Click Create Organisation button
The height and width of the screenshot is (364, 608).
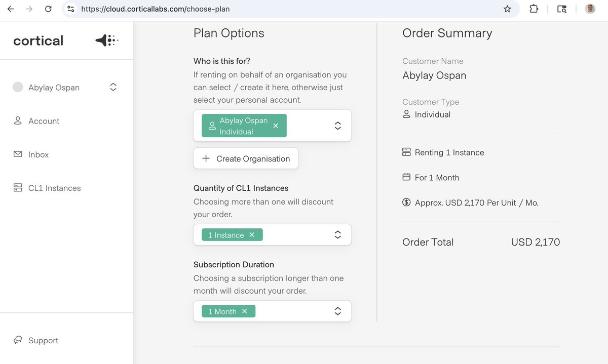[246, 158]
